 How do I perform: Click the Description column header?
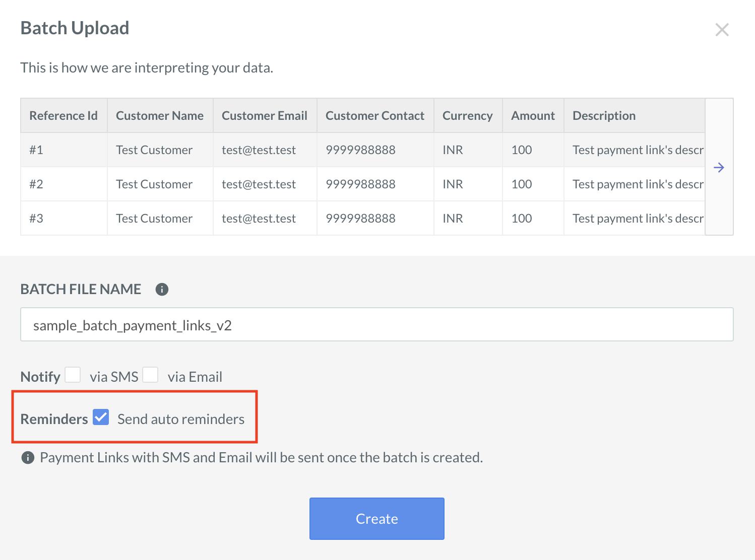click(x=634, y=116)
